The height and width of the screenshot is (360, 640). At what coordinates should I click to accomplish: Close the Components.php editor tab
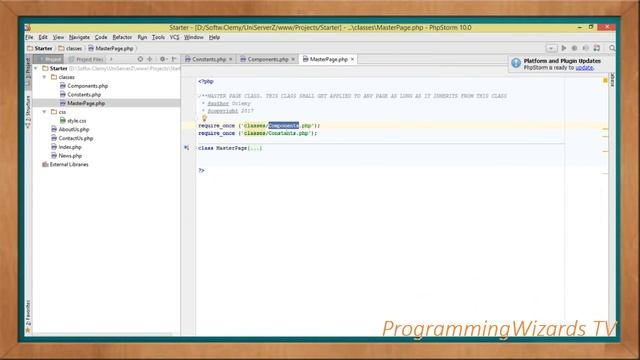(x=293, y=60)
